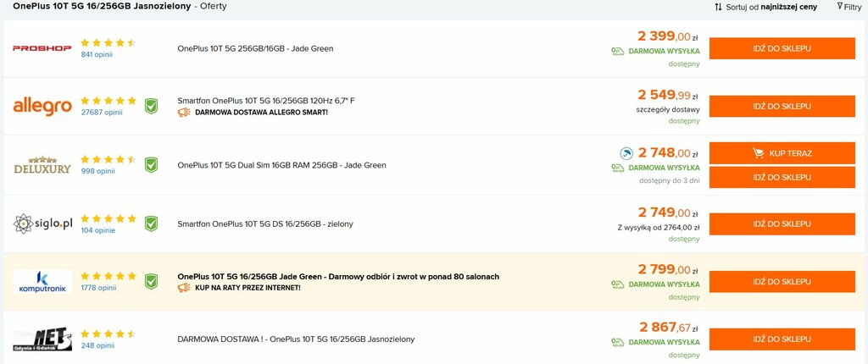
Task: Click the siglo.pl star rating
Action: [x=108, y=218]
